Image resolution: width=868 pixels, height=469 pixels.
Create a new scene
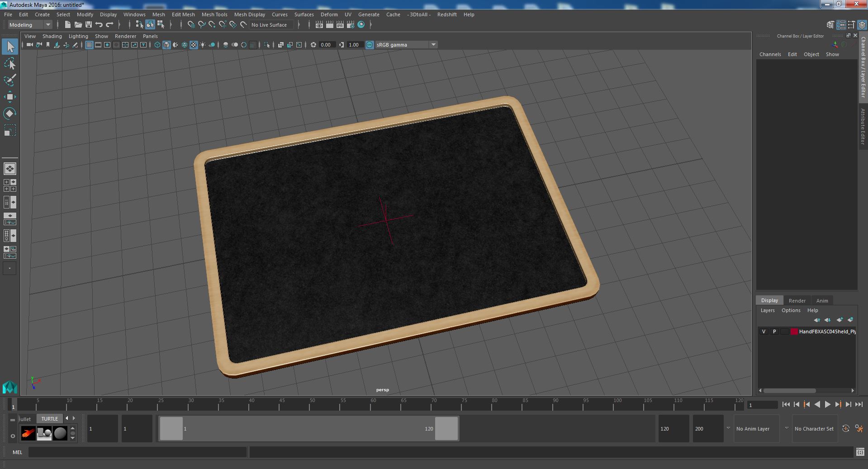click(67, 25)
